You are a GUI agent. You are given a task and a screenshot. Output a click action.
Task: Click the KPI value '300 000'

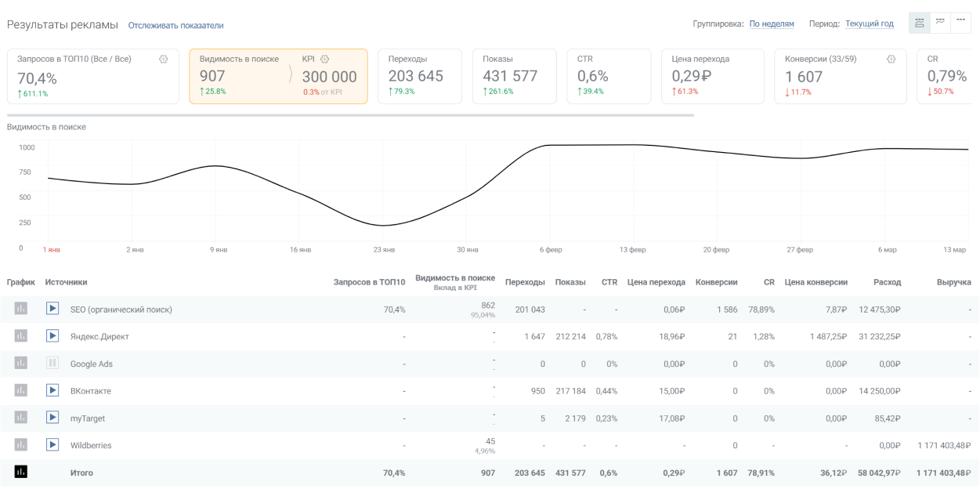(x=330, y=77)
